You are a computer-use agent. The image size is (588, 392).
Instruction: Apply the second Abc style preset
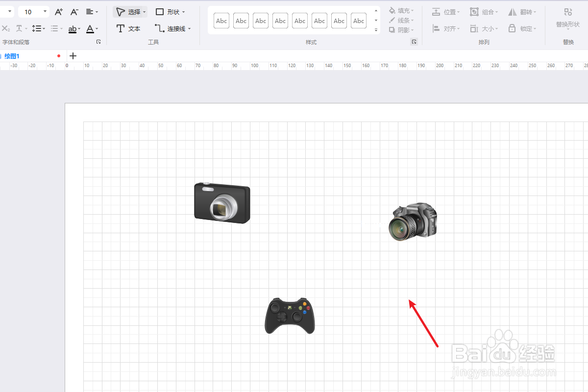click(x=241, y=21)
